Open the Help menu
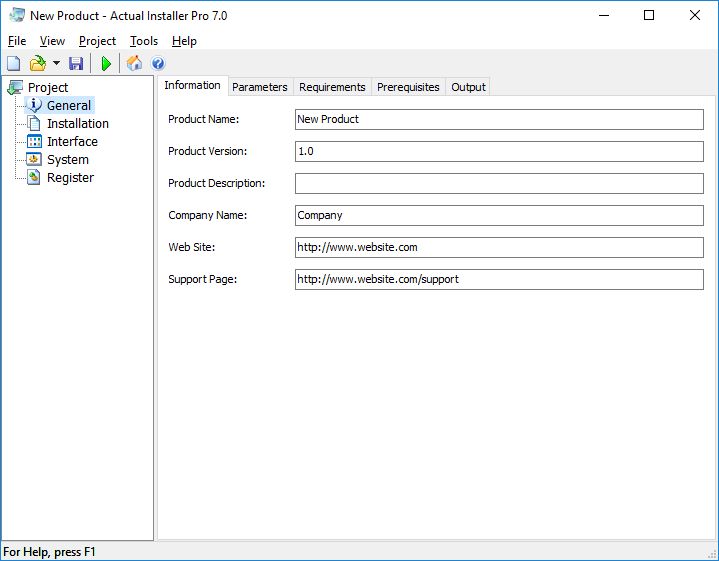Image resolution: width=719 pixels, height=561 pixels. click(184, 41)
